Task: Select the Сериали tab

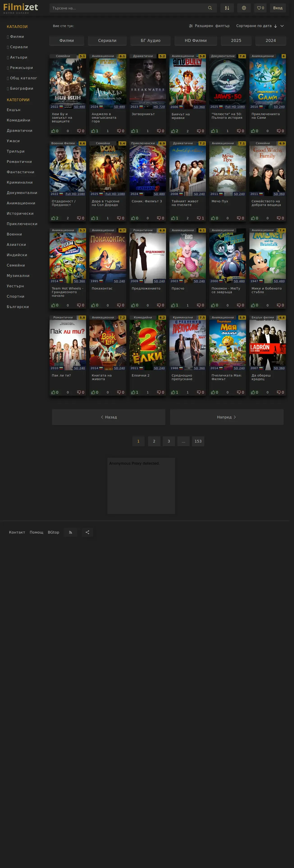Action: [x=107, y=40]
